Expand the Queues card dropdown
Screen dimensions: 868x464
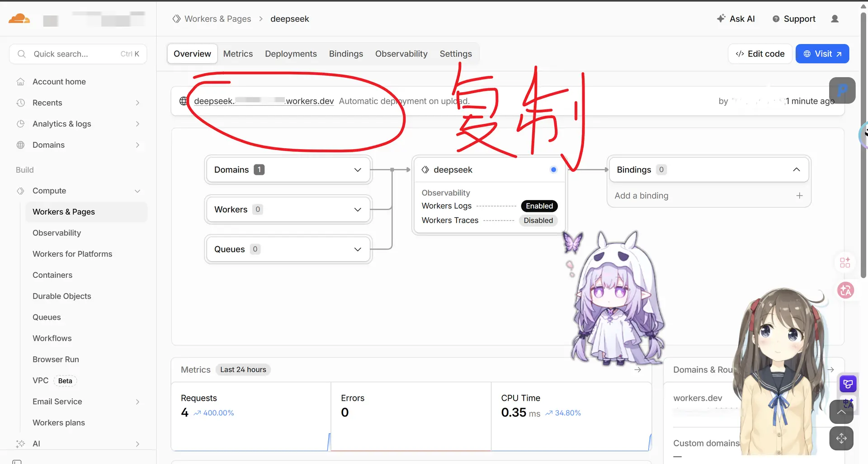coord(358,249)
